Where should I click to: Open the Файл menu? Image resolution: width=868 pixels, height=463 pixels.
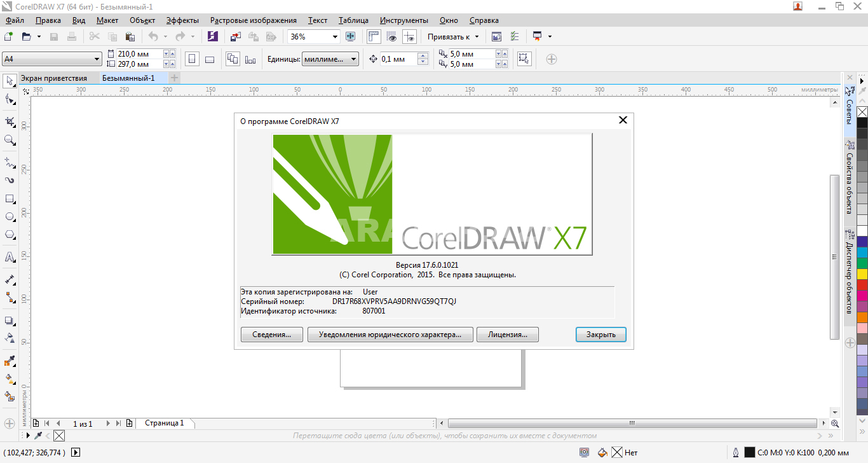click(14, 20)
